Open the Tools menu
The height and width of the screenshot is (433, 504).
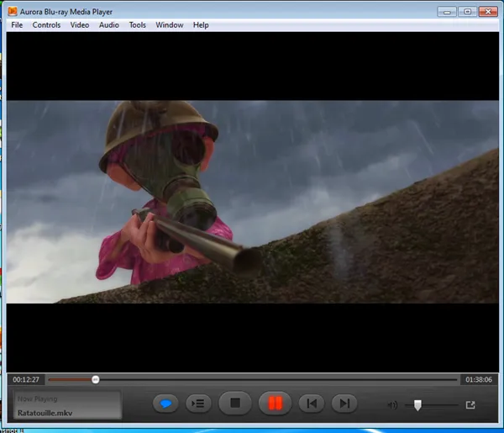point(137,25)
